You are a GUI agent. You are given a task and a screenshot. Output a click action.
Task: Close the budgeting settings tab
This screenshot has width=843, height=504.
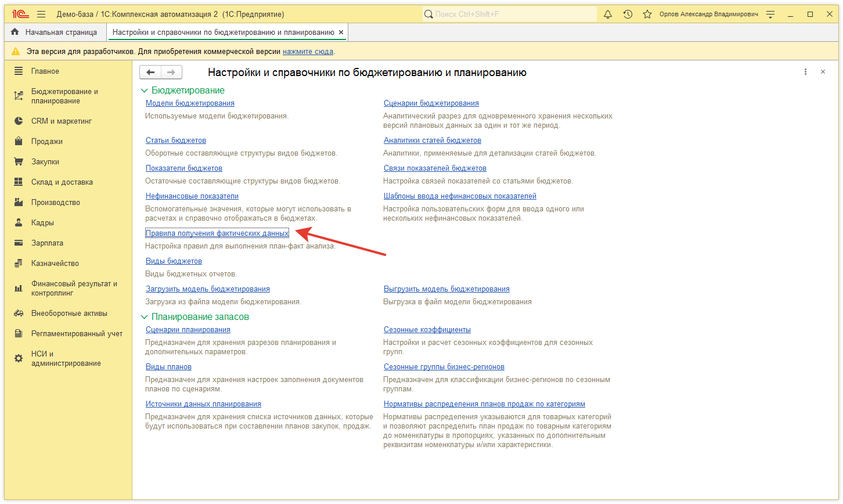(341, 33)
